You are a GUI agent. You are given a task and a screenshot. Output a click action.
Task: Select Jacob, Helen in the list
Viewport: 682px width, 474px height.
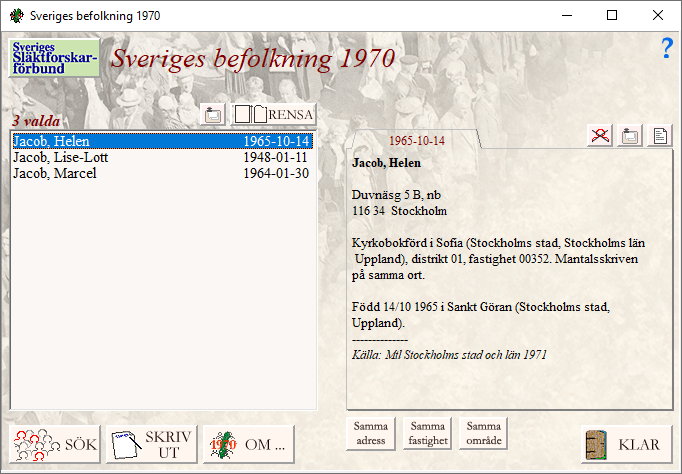163,141
